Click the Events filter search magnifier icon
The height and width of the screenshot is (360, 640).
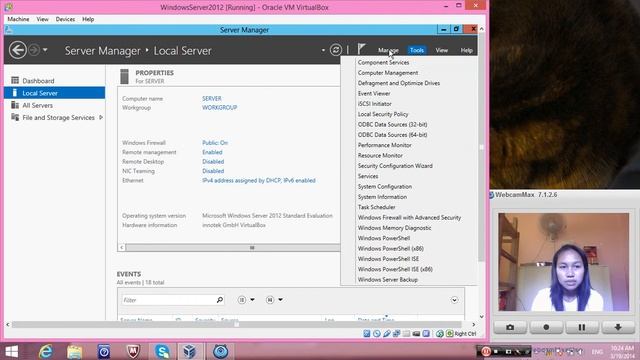pyautogui.click(x=220, y=300)
